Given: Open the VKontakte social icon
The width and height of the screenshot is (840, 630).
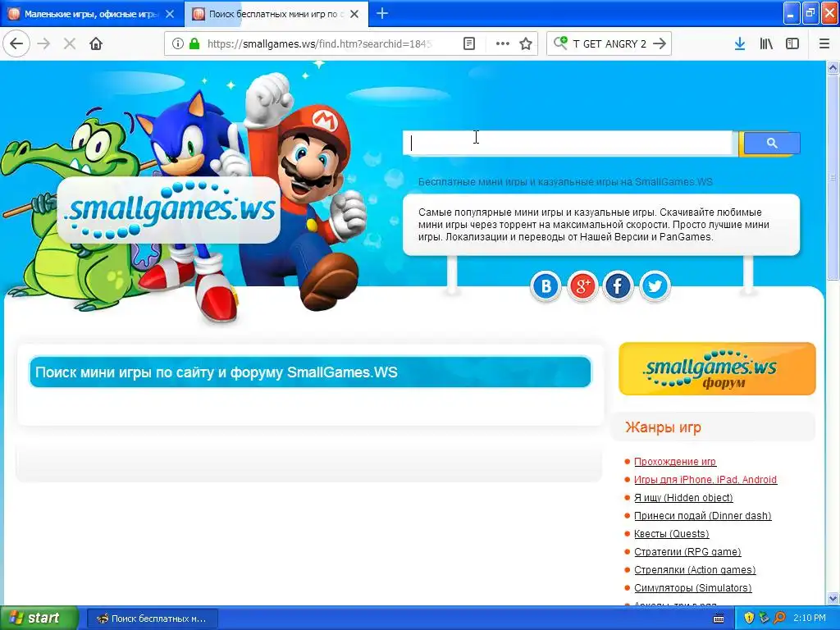Looking at the screenshot, I should tap(546, 285).
